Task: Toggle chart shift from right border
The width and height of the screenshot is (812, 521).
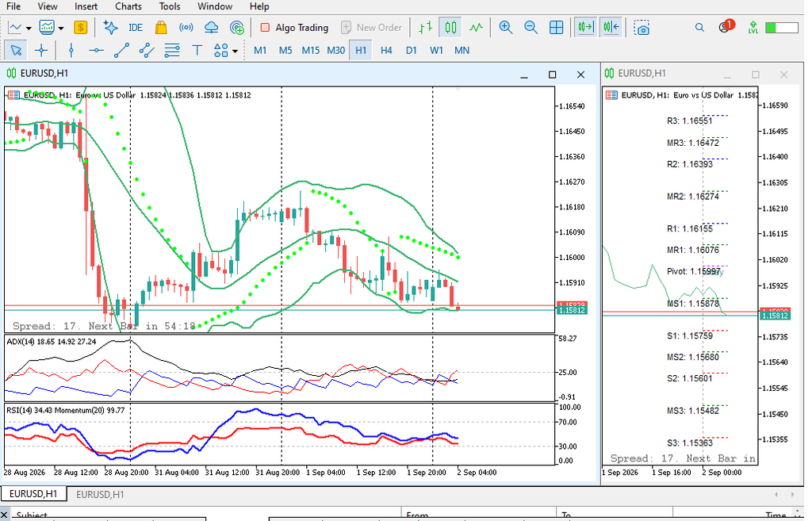Action: coord(611,28)
